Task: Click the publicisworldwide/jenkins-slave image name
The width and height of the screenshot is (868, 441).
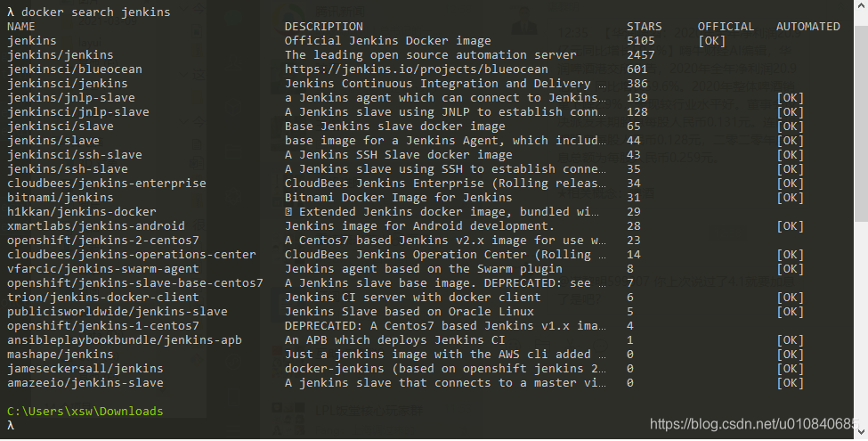Action: tap(118, 312)
